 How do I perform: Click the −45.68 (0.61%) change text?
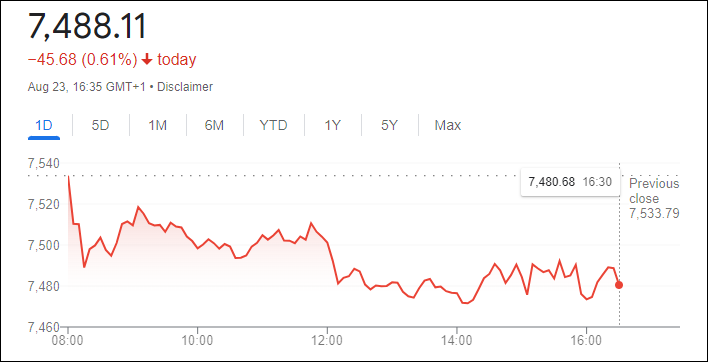(82, 60)
